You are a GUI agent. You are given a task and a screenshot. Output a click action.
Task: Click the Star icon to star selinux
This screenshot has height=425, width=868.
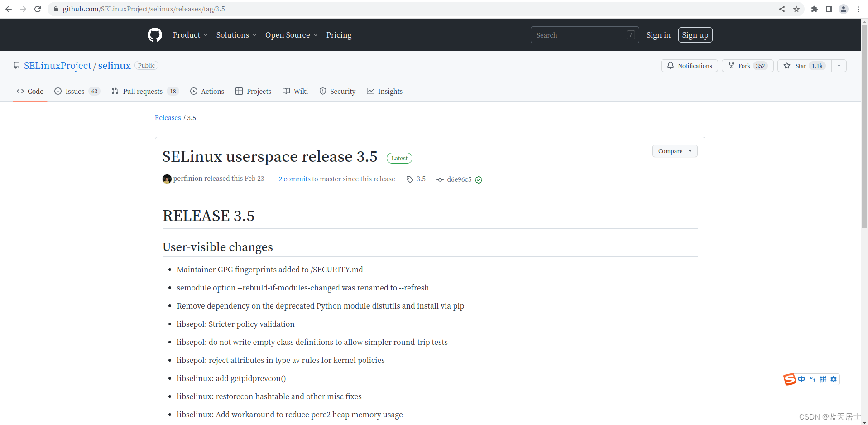787,65
